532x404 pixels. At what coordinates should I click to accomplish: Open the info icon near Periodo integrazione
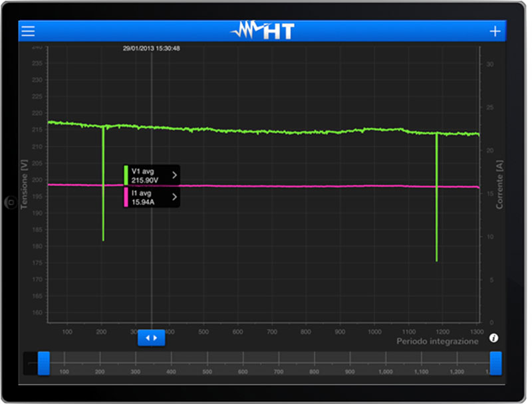[493, 338]
